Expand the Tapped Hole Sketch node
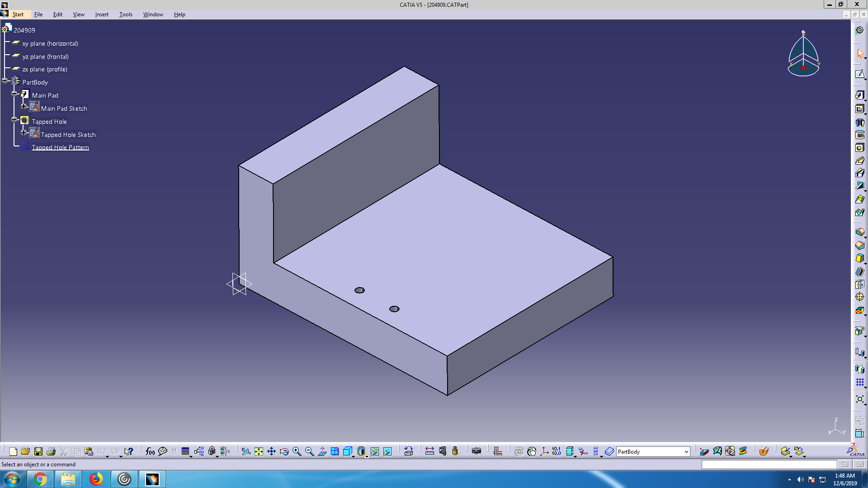868x488 pixels. (24, 133)
